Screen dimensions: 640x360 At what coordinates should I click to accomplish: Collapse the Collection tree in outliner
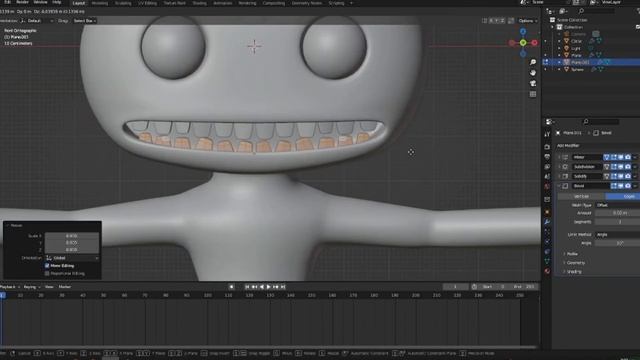[x=552, y=27]
